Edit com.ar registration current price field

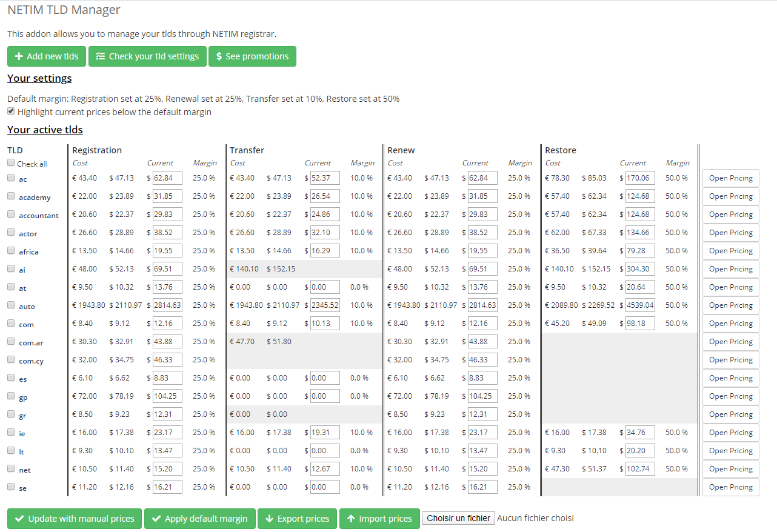167,342
